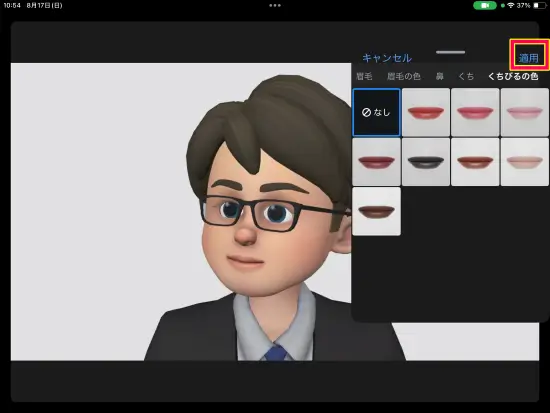This screenshot has height=413, width=550.
Task: Tap the green camera recording indicator
Action: [x=485, y=6]
